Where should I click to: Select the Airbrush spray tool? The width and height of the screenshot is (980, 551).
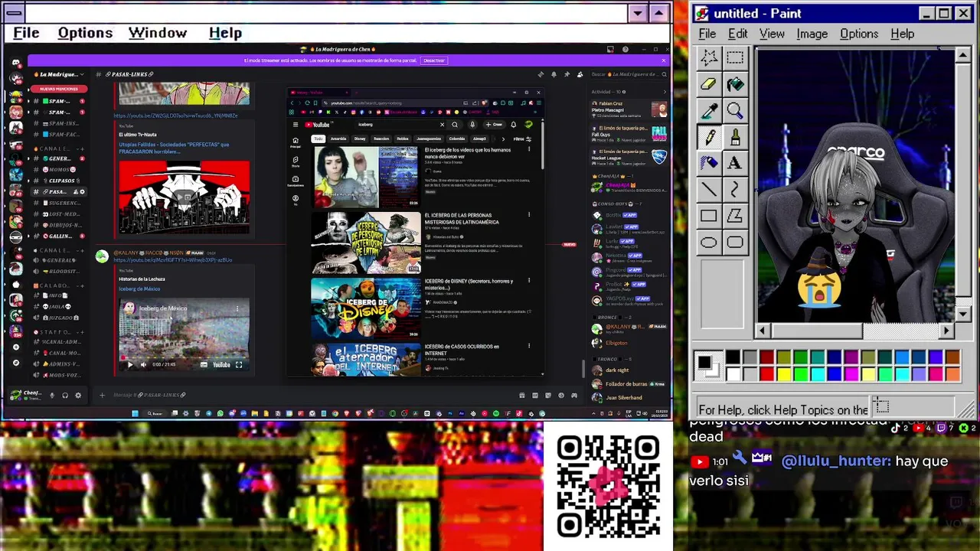coord(708,163)
